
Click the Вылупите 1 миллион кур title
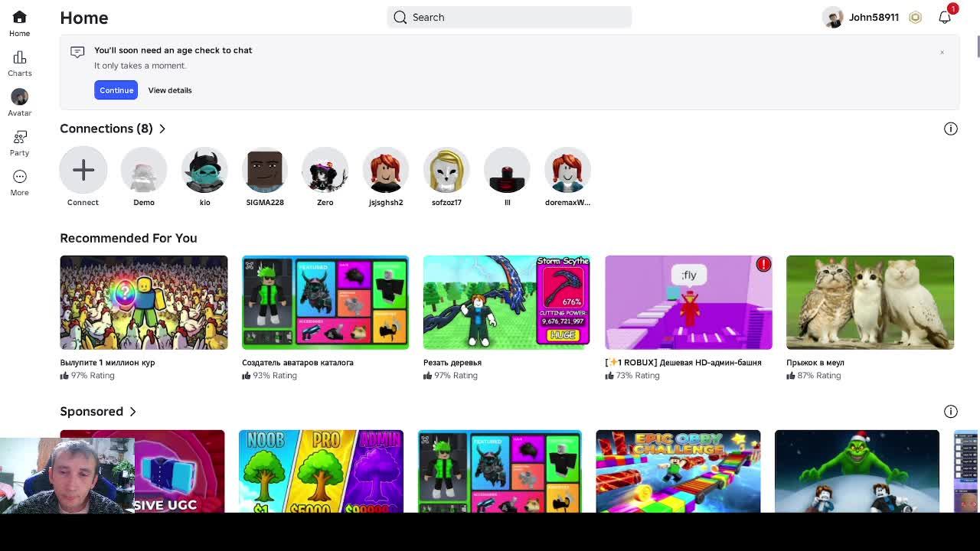(x=107, y=363)
